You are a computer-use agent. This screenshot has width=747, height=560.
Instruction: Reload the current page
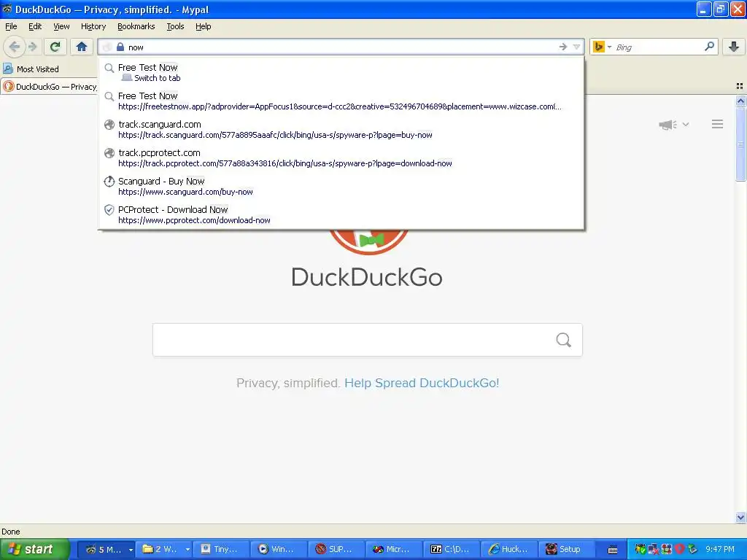pos(55,47)
